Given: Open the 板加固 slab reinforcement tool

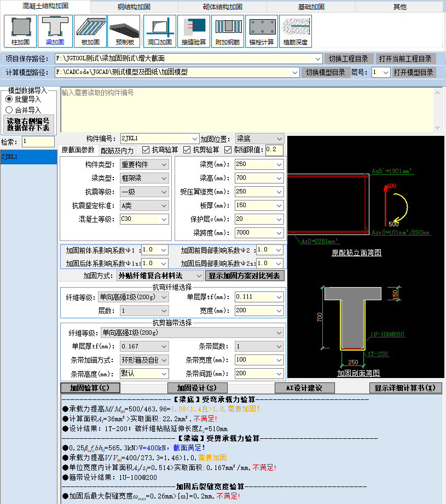Looking at the screenshot, I should click(x=90, y=31).
